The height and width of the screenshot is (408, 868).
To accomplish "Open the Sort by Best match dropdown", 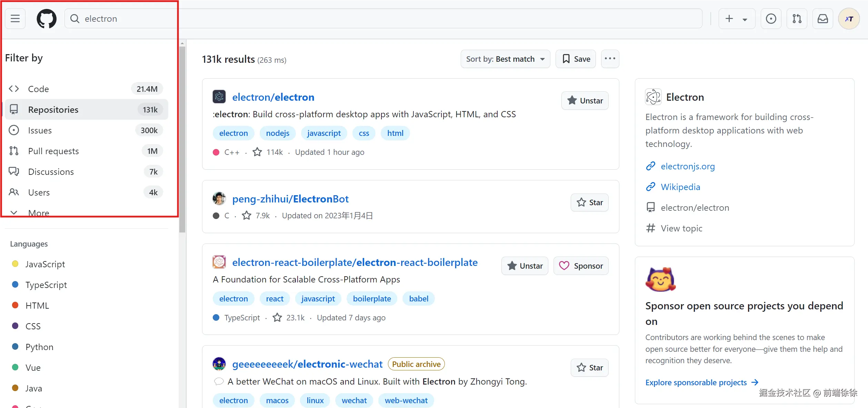I will coord(505,59).
